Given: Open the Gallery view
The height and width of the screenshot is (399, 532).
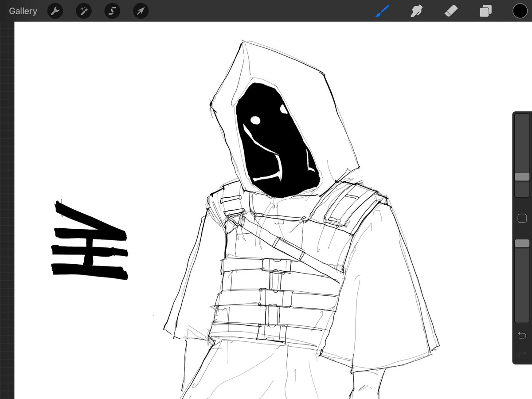Looking at the screenshot, I should [x=23, y=11].
